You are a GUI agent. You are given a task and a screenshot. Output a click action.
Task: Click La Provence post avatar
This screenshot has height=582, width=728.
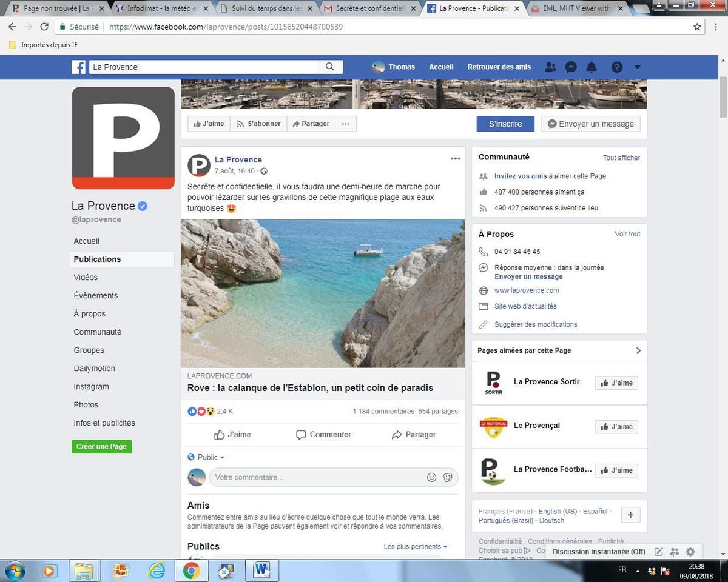pos(199,166)
